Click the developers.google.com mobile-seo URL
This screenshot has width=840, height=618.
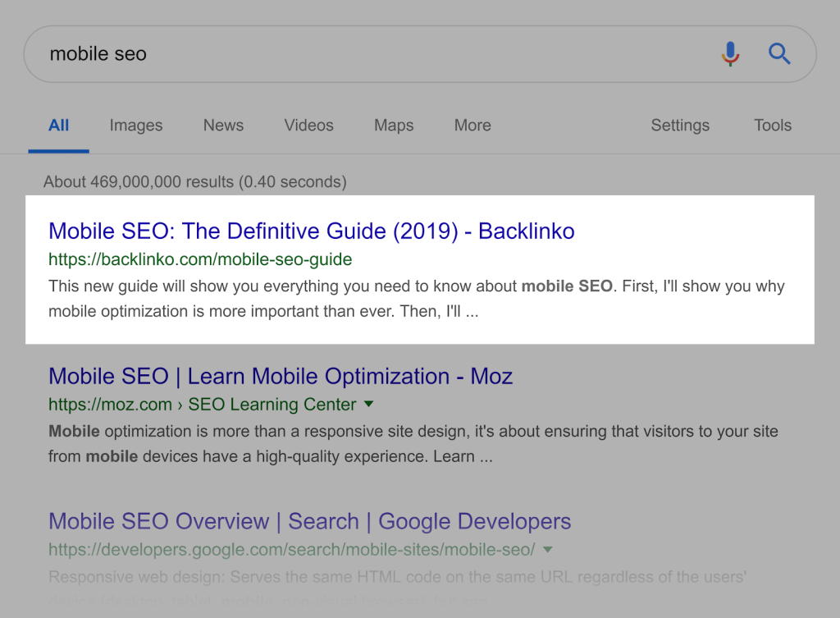pos(291,549)
